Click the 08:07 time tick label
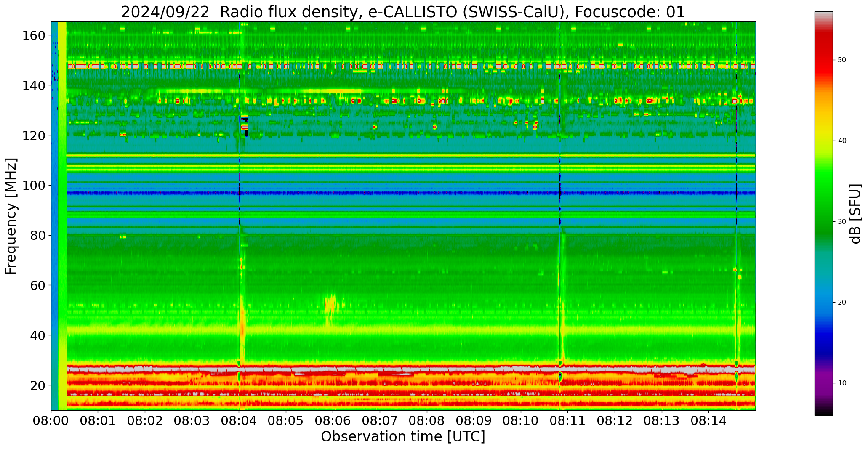The width and height of the screenshot is (868, 449). click(x=380, y=420)
